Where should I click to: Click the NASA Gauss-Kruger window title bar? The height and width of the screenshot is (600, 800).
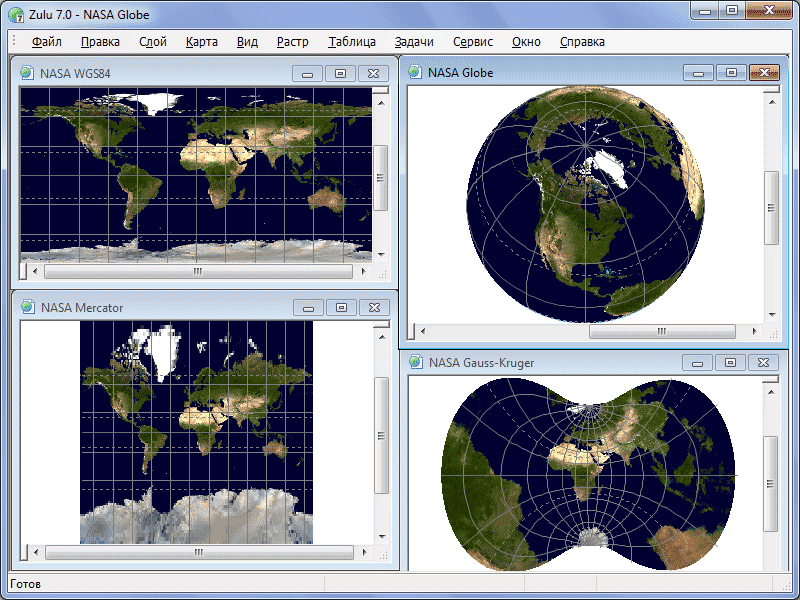click(550, 362)
